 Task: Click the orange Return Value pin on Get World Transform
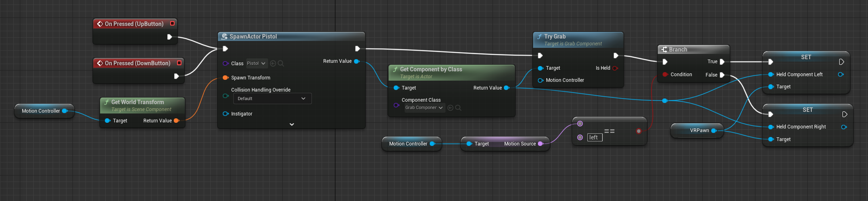pyautogui.click(x=176, y=121)
